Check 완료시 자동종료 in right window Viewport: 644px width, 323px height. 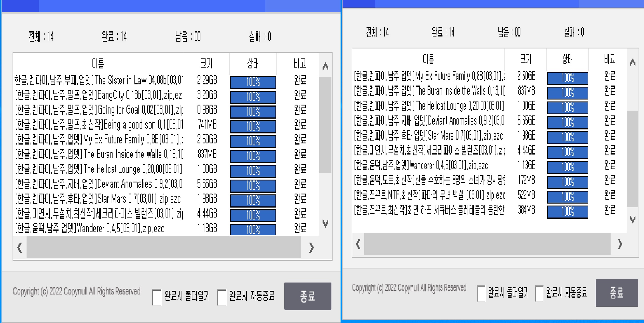tap(539, 293)
